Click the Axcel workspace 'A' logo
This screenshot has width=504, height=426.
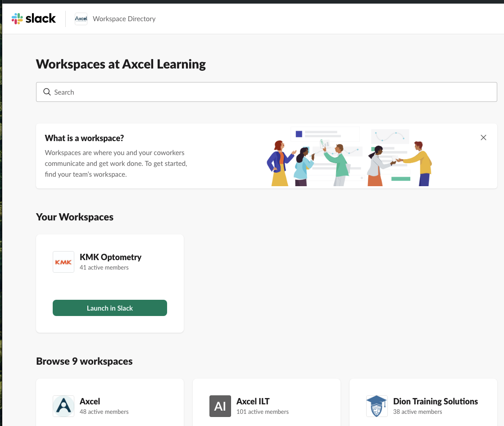64,406
